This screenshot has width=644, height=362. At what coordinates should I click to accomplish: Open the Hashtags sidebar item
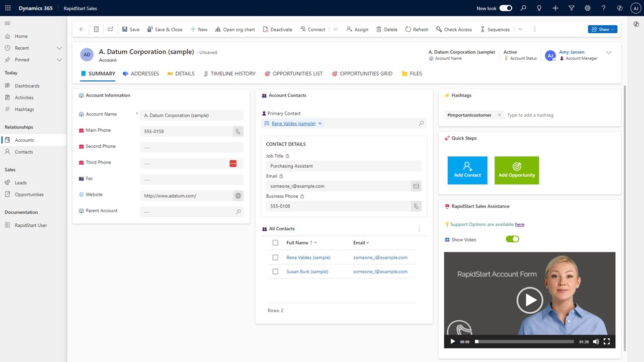coord(24,109)
